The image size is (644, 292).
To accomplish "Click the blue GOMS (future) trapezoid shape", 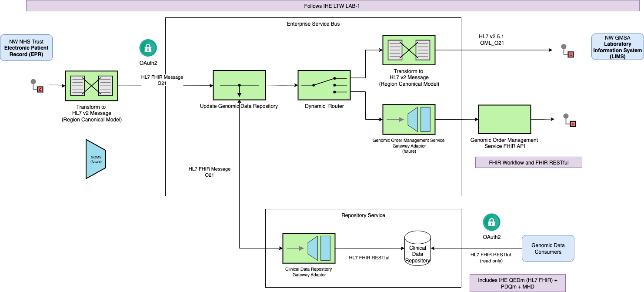I will pos(96,159).
